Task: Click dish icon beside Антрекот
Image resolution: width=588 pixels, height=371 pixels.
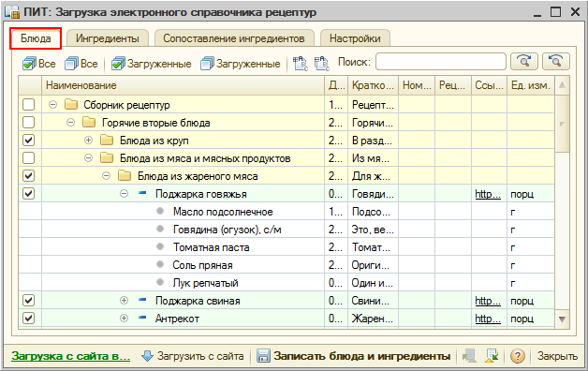Action: tap(142, 318)
